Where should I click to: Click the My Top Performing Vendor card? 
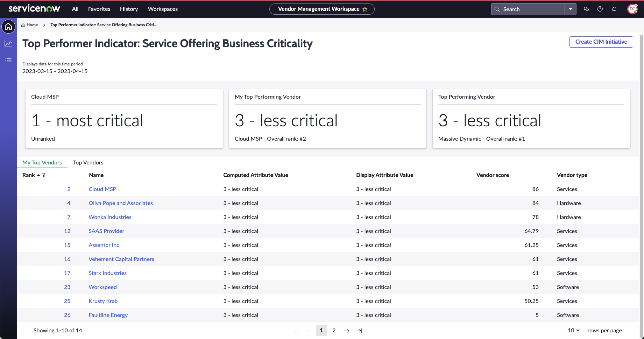tap(328, 119)
